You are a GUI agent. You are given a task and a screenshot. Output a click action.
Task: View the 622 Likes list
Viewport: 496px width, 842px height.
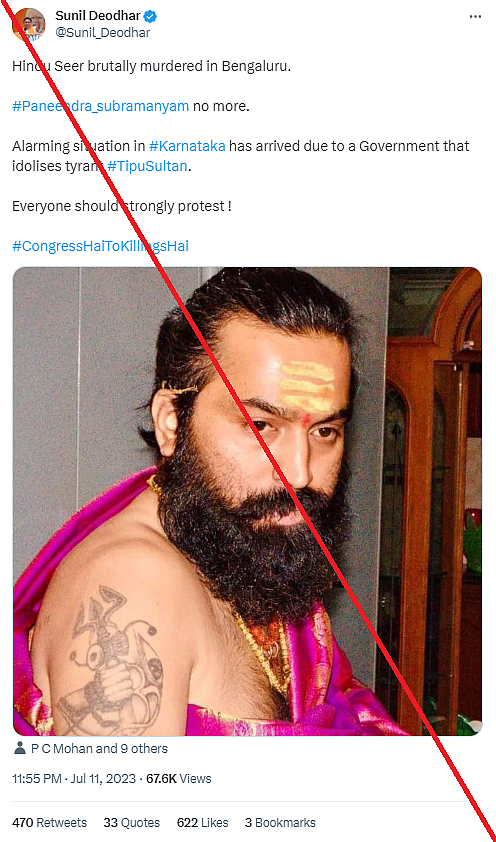coord(202,823)
